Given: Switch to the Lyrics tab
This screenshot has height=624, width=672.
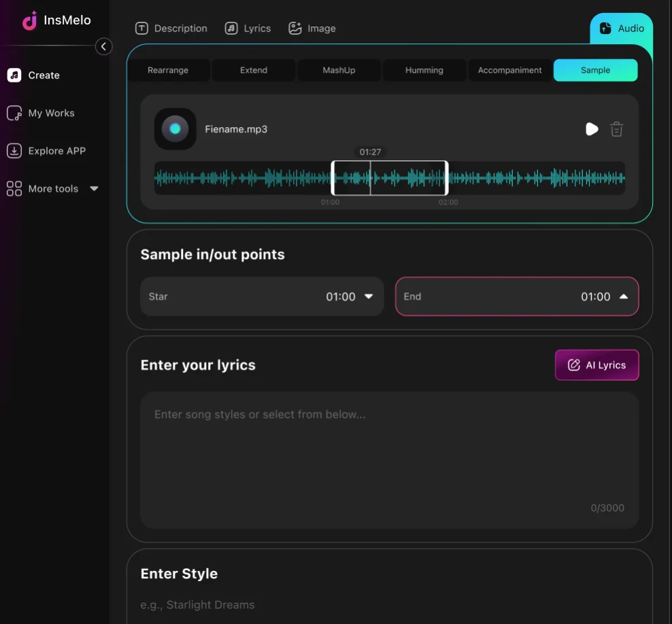Looking at the screenshot, I should 248,29.
